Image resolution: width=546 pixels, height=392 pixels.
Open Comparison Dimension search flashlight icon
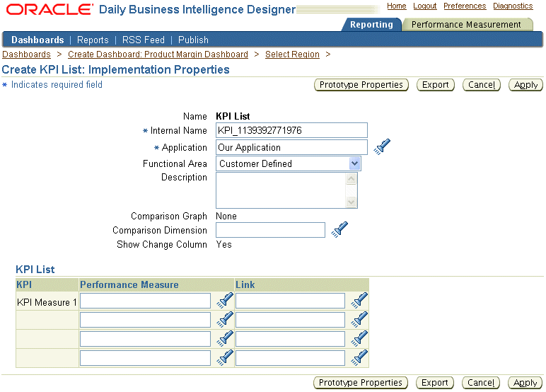(x=339, y=230)
